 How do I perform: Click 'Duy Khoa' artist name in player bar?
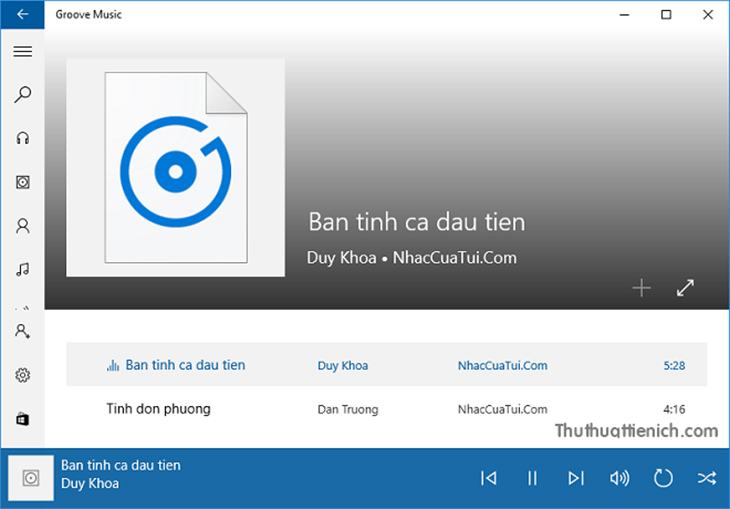pyautogui.click(x=90, y=483)
